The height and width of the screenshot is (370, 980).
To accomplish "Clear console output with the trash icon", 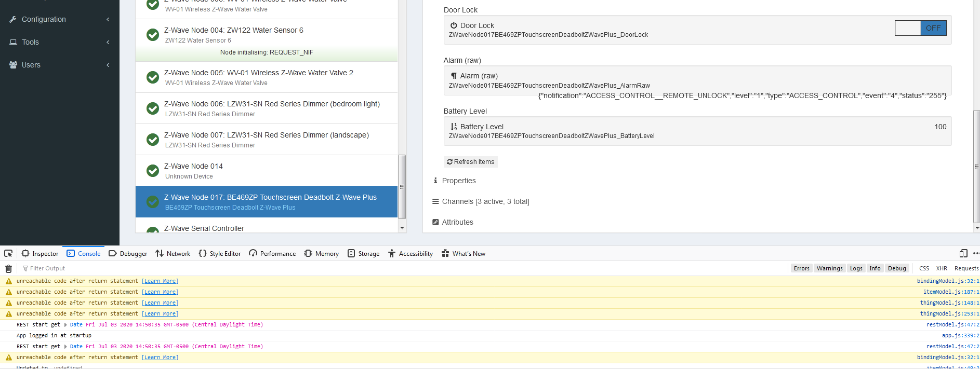I will [8, 269].
